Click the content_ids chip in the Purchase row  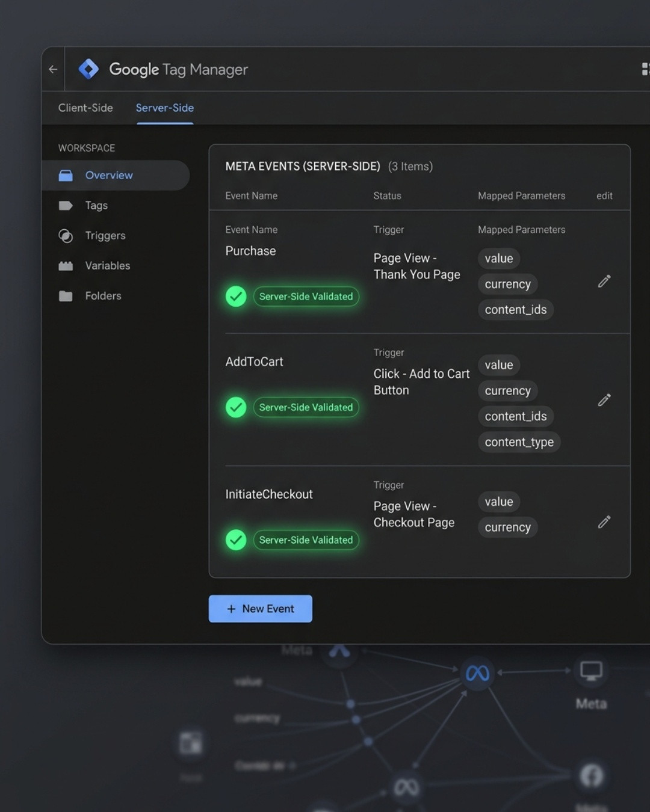tap(516, 309)
